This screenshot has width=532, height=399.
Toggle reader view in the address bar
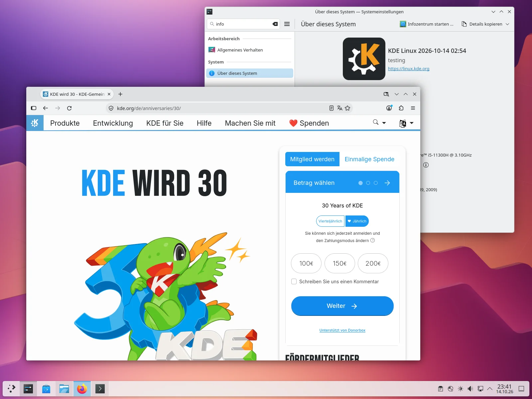[x=332, y=108]
